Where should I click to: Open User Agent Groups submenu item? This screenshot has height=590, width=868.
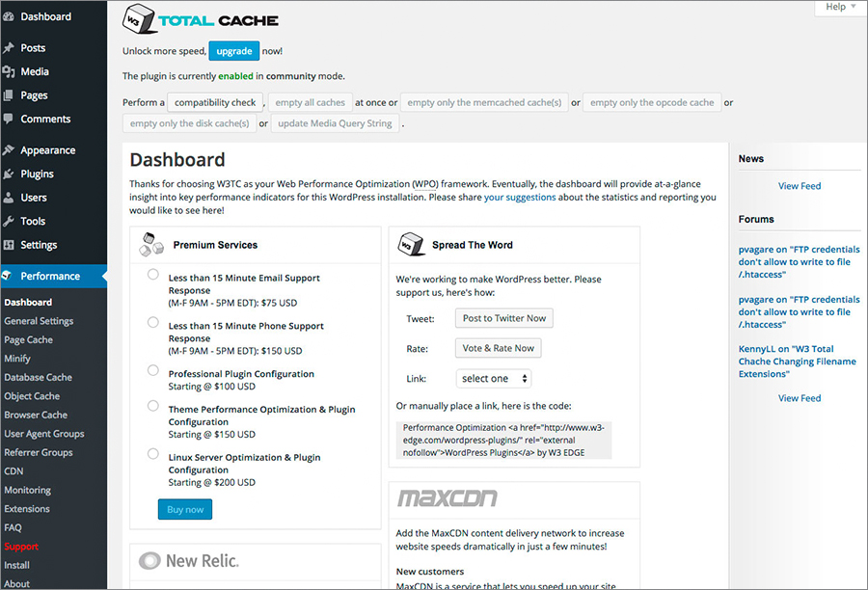point(44,434)
